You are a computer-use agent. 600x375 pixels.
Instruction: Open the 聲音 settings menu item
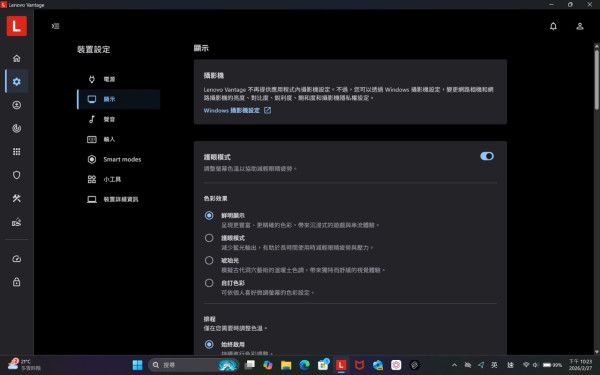point(119,119)
